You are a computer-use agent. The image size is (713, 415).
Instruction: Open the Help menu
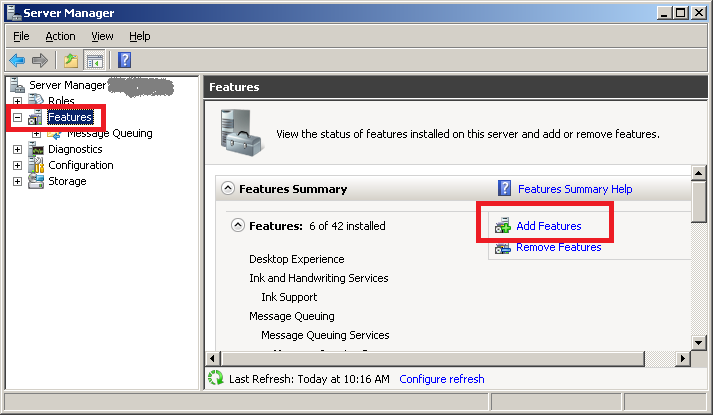pos(139,36)
